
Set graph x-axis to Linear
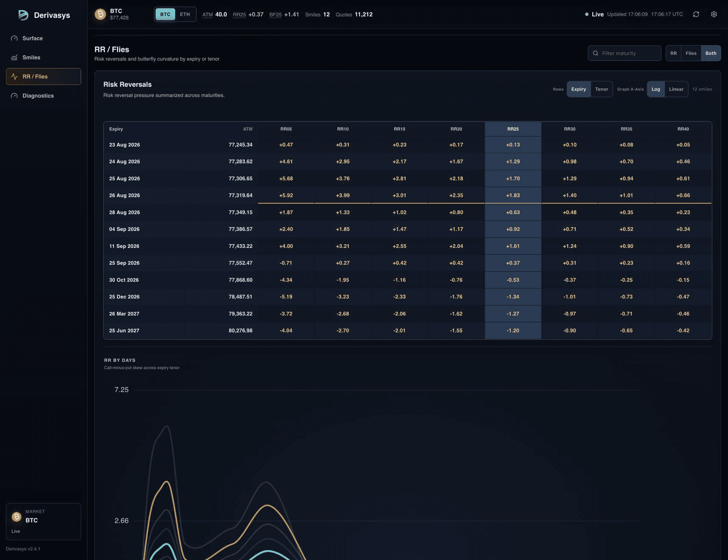[676, 89]
